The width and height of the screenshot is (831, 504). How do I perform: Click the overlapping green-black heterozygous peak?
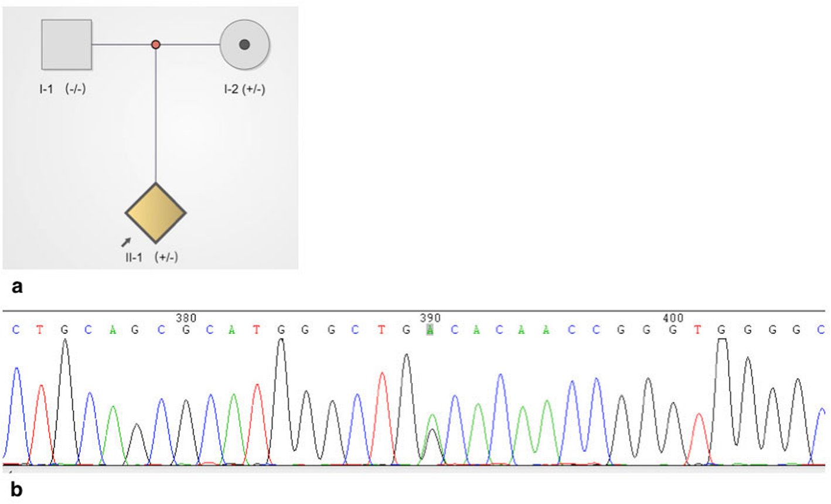[x=432, y=440]
